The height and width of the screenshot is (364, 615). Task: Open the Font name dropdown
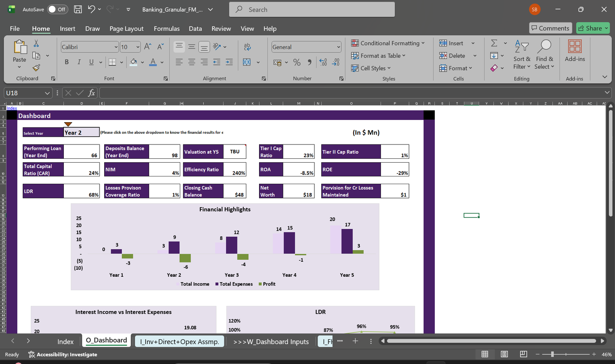point(116,47)
